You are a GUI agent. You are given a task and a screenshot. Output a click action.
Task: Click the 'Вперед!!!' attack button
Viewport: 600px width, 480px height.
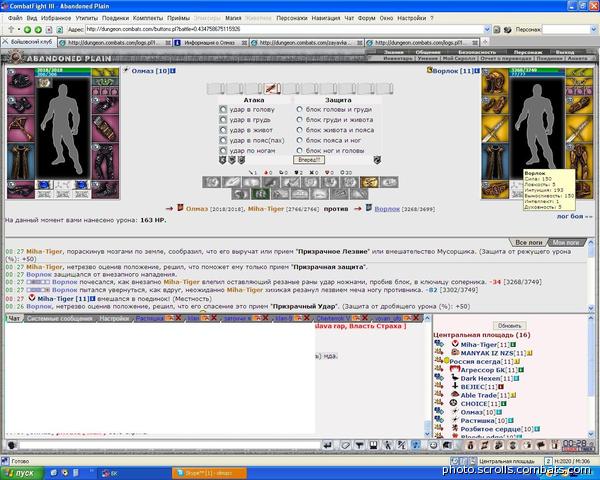(309, 160)
